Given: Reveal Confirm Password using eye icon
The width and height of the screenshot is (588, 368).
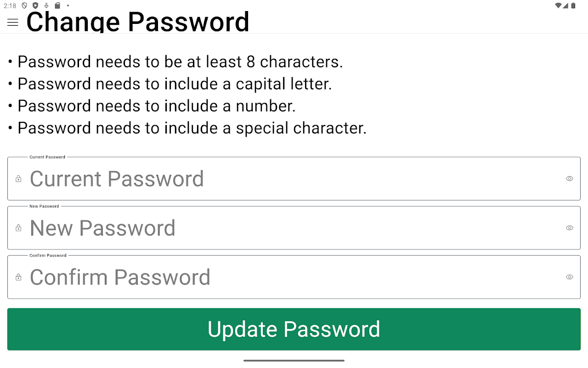Looking at the screenshot, I should [x=570, y=277].
